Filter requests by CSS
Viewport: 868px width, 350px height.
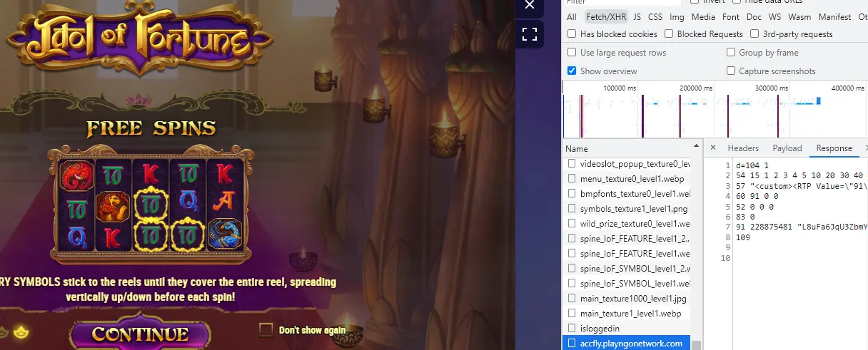pyautogui.click(x=655, y=17)
